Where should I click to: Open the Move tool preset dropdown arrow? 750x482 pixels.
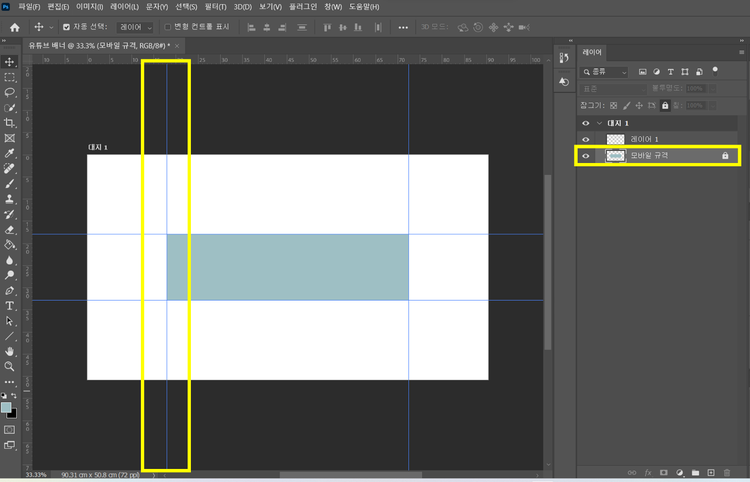coord(51,28)
